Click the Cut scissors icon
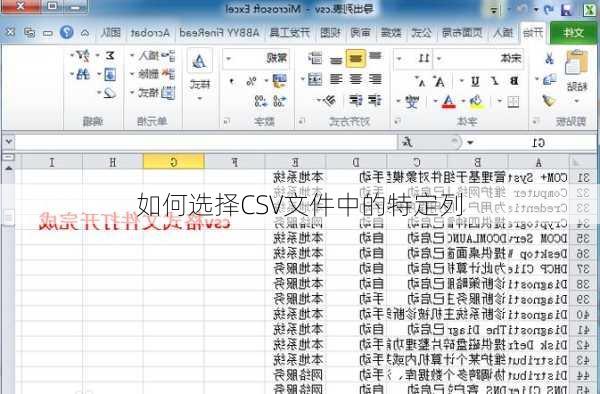Image resolution: width=600 pixels, height=394 pixels. point(549,58)
